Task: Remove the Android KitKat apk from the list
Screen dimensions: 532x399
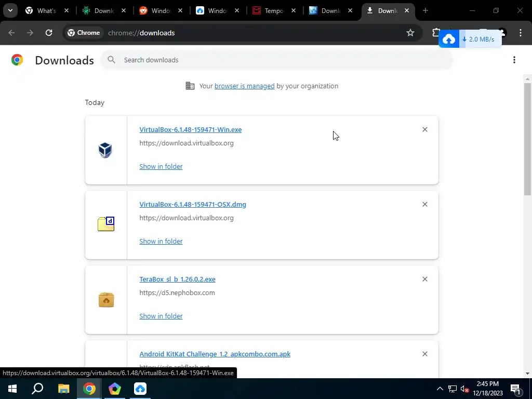Action: click(x=425, y=354)
